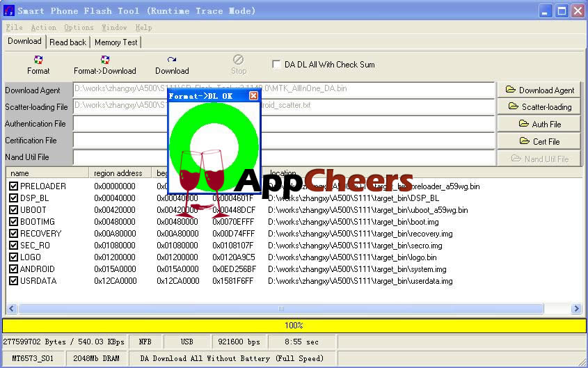588x368 pixels.
Task: Click the Auth File button
Action: pos(539,124)
